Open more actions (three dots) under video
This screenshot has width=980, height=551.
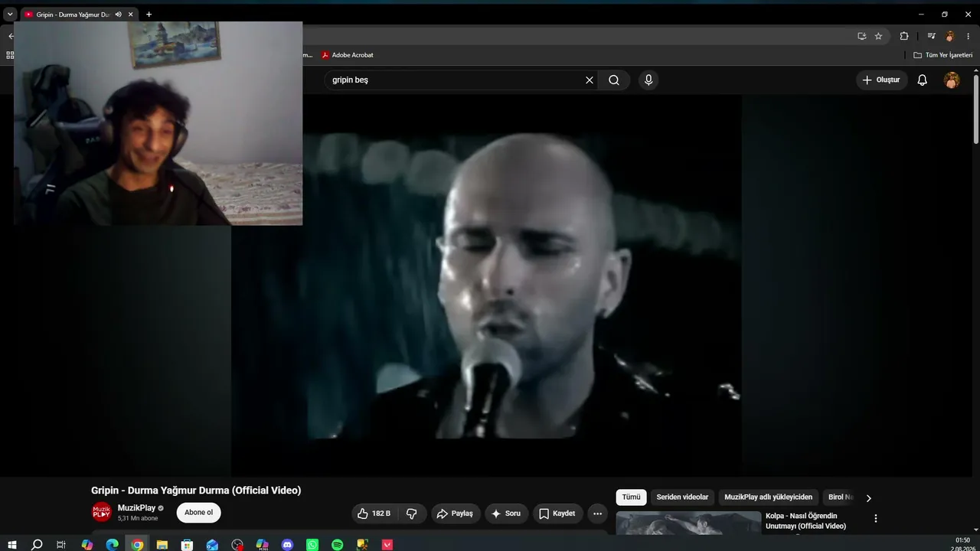point(598,514)
